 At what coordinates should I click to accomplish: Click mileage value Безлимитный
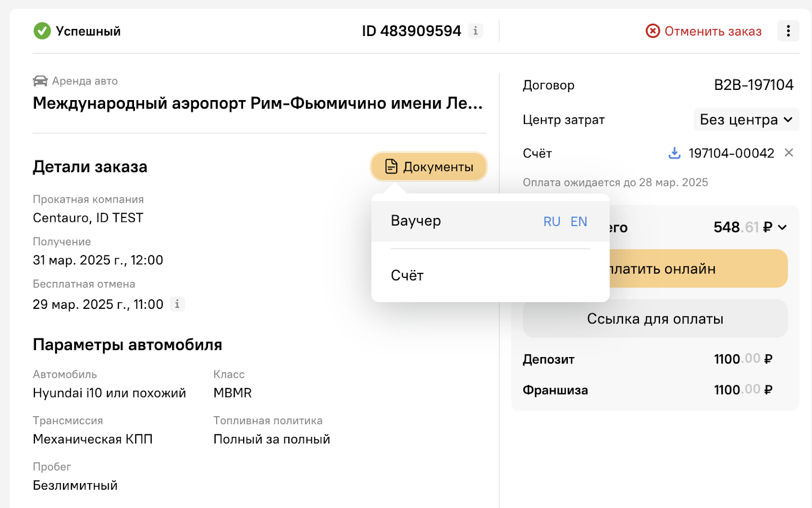click(x=75, y=485)
